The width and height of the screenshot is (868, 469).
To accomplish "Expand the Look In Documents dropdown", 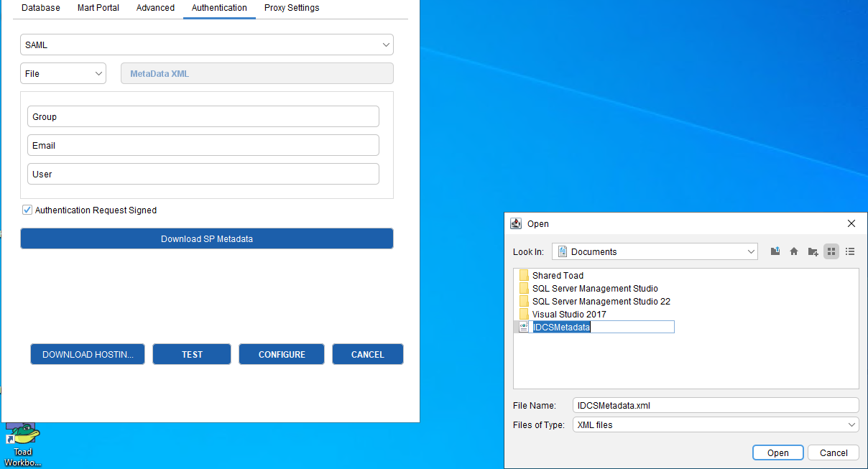I will pos(655,251).
